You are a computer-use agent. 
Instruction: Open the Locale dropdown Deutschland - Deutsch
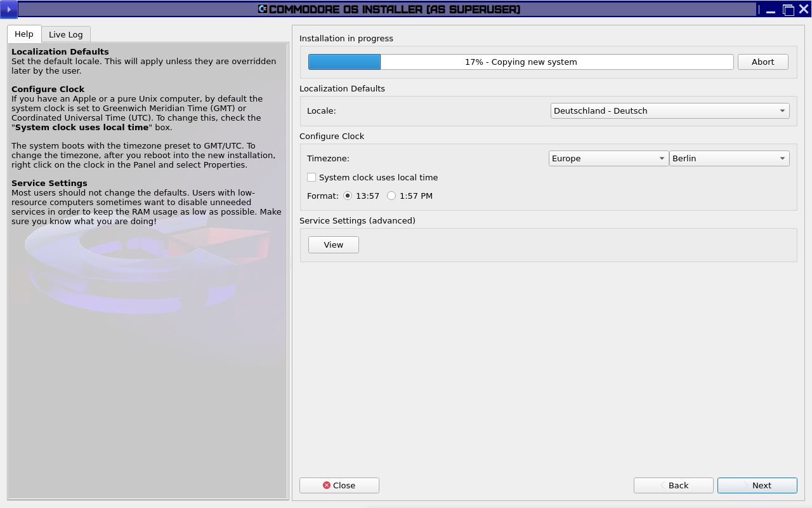(x=670, y=110)
